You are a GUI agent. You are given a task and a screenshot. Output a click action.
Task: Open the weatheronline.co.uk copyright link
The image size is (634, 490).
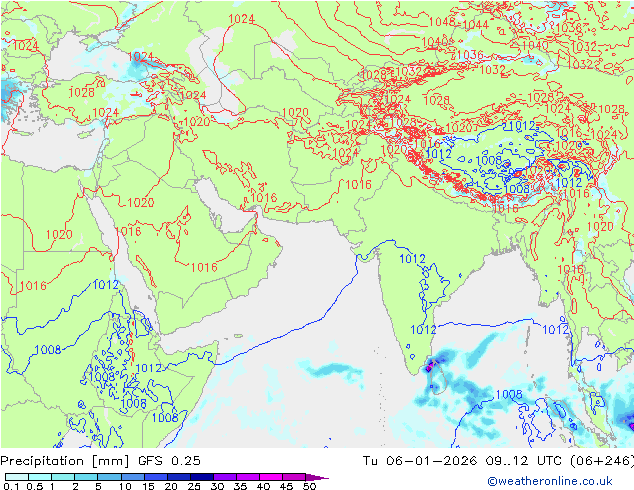pyautogui.click(x=550, y=481)
